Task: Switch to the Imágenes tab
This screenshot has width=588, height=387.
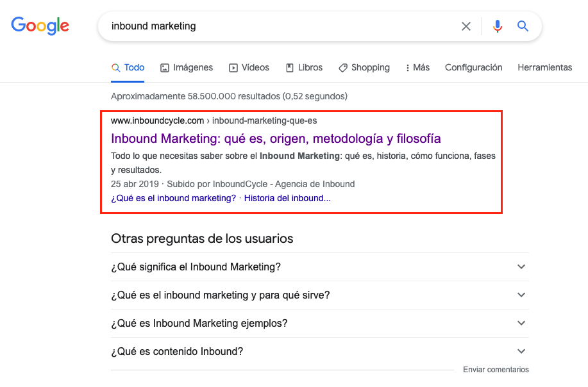Action: coord(187,67)
